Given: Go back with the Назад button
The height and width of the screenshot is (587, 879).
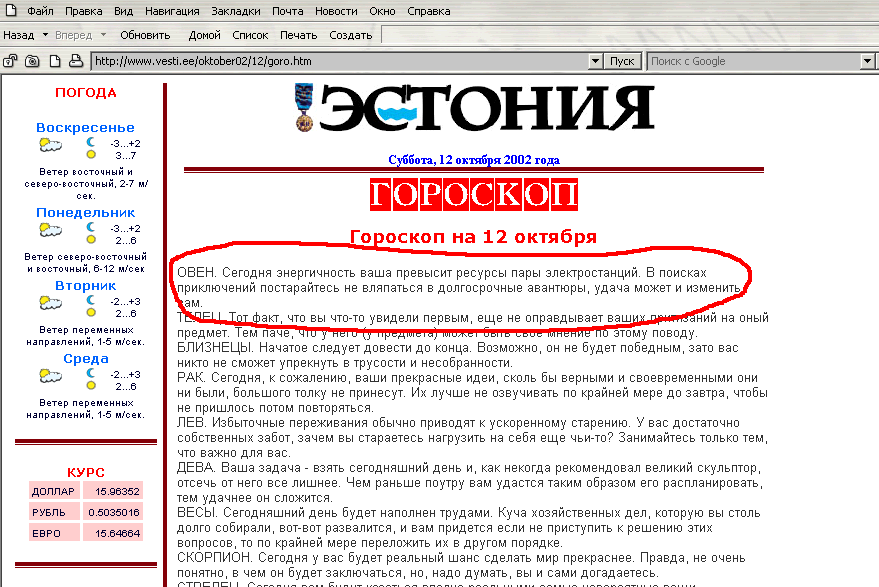Looking at the screenshot, I should [x=19, y=35].
